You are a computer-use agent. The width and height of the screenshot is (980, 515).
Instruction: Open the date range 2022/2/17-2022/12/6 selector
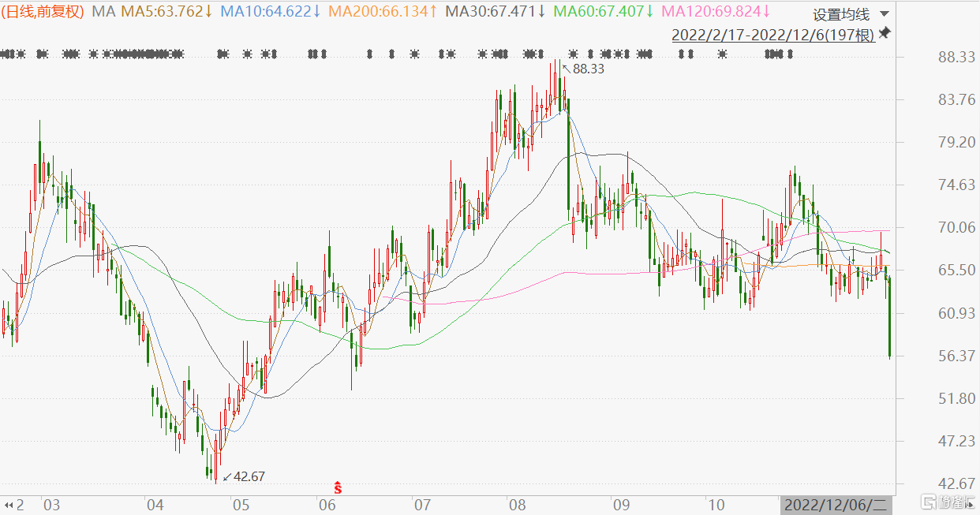pyautogui.click(x=772, y=35)
